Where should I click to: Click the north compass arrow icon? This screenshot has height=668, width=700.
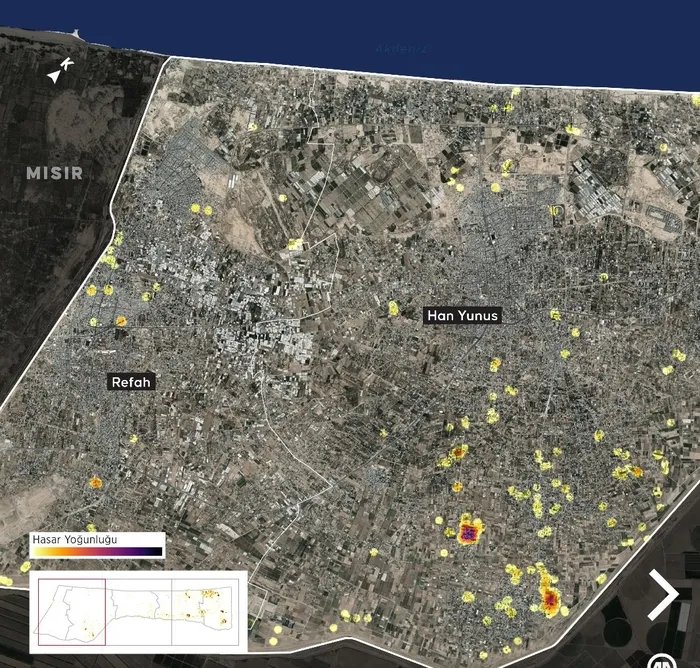point(61,70)
